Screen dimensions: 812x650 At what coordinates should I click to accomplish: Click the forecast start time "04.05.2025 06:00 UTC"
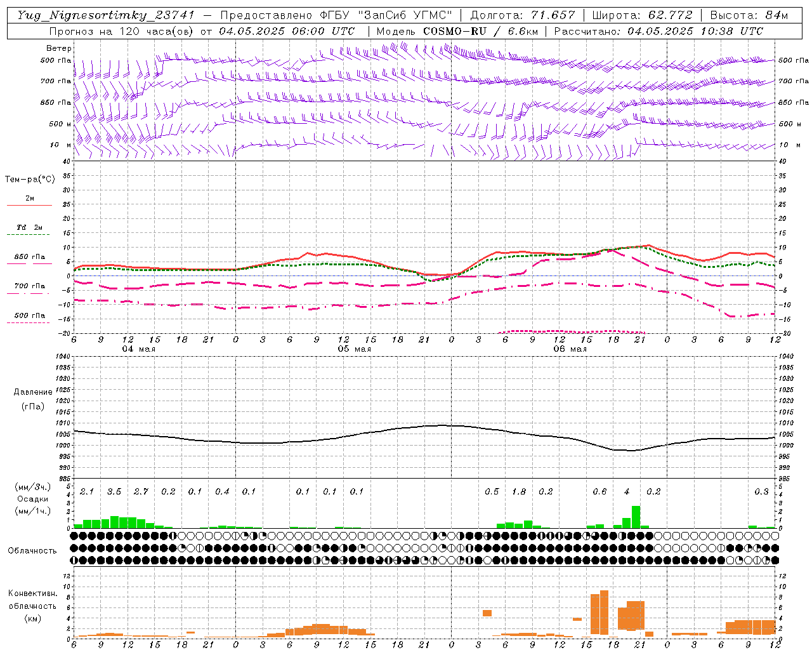(x=287, y=31)
